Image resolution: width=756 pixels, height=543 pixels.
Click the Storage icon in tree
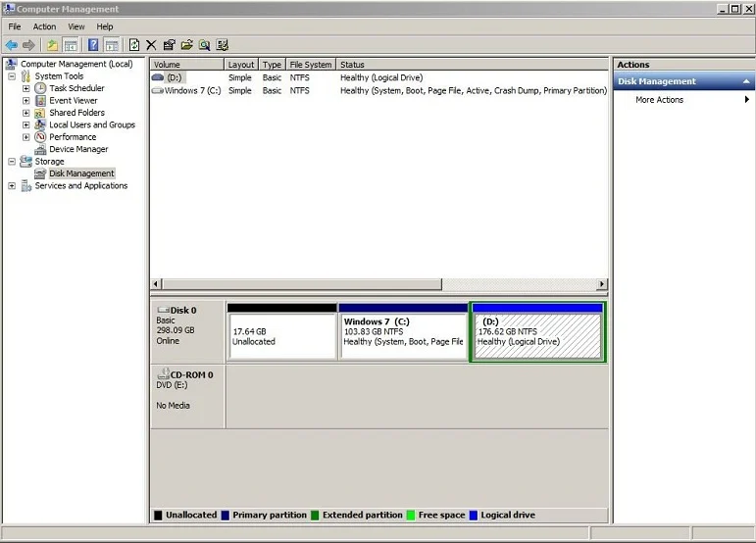26,162
